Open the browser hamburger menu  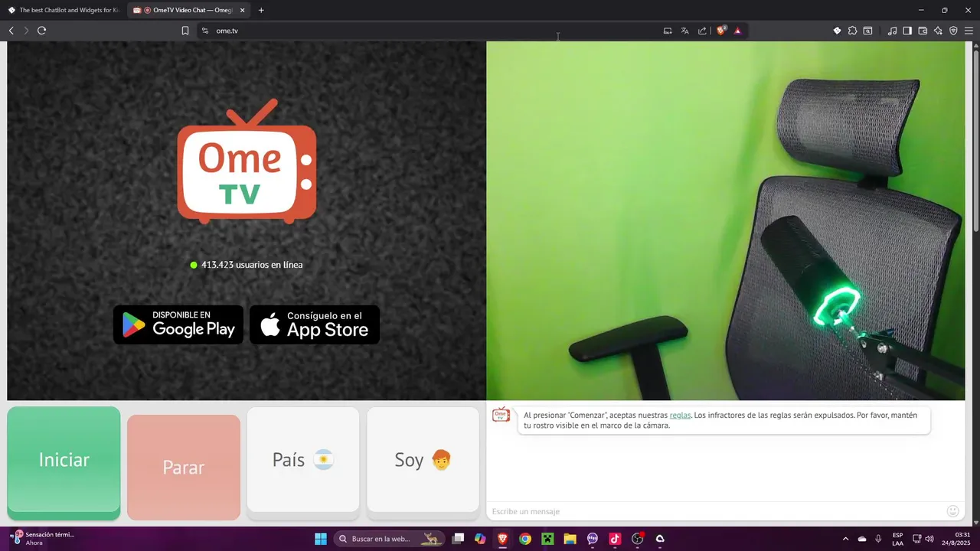[x=969, y=31]
